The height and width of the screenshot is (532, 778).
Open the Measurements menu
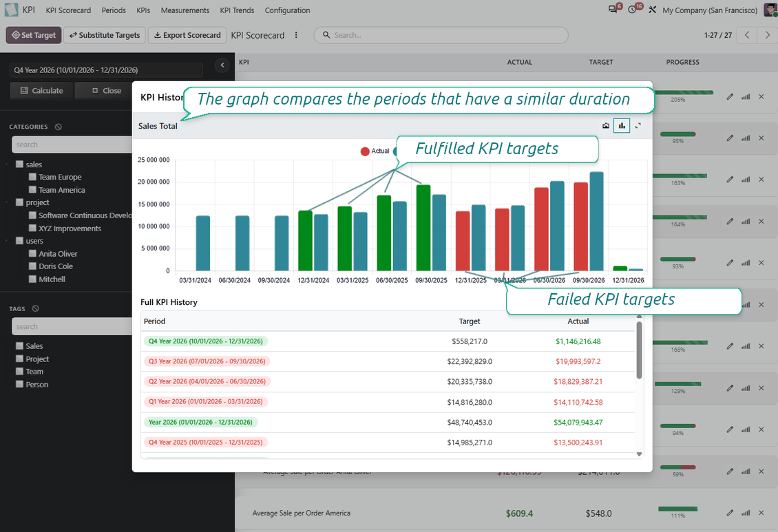[185, 10]
